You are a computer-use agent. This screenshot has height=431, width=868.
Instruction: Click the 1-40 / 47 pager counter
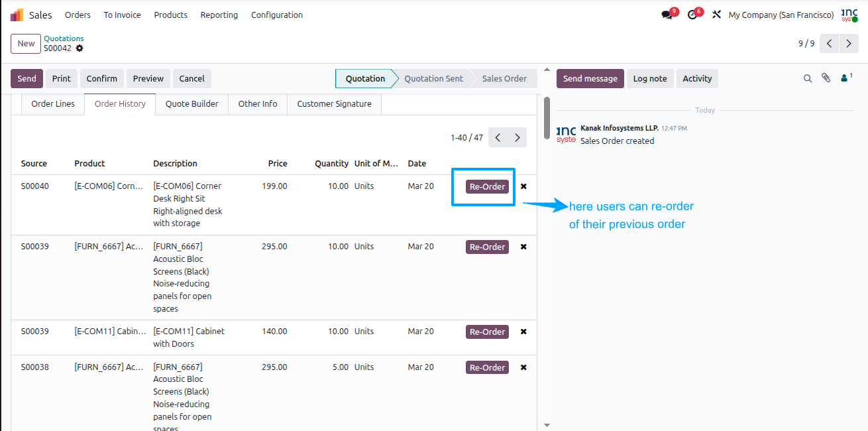pos(466,138)
